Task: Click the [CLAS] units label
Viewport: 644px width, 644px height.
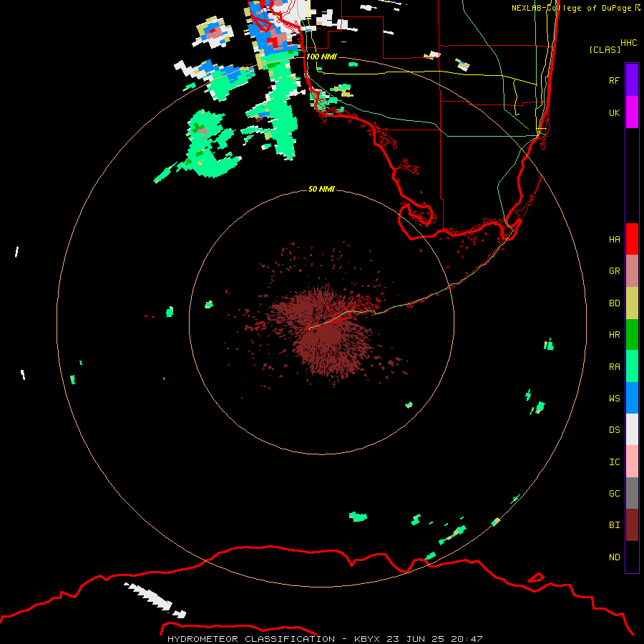Action: pyautogui.click(x=605, y=49)
